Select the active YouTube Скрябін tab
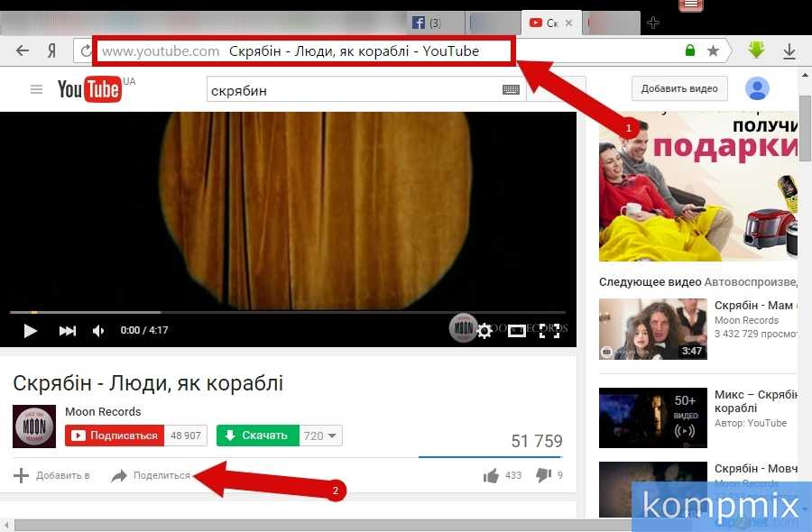Viewport: 812px width, 532px height. pyautogui.click(x=550, y=23)
